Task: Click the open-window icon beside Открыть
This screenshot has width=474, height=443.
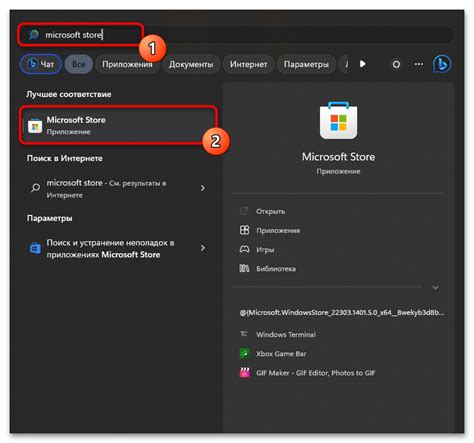Action: [244, 211]
